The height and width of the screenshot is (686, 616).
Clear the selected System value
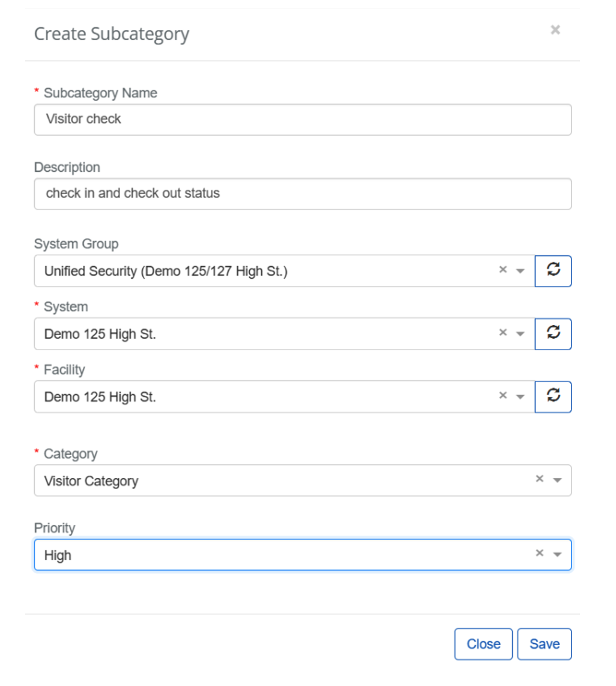click(x=503, y=333)
